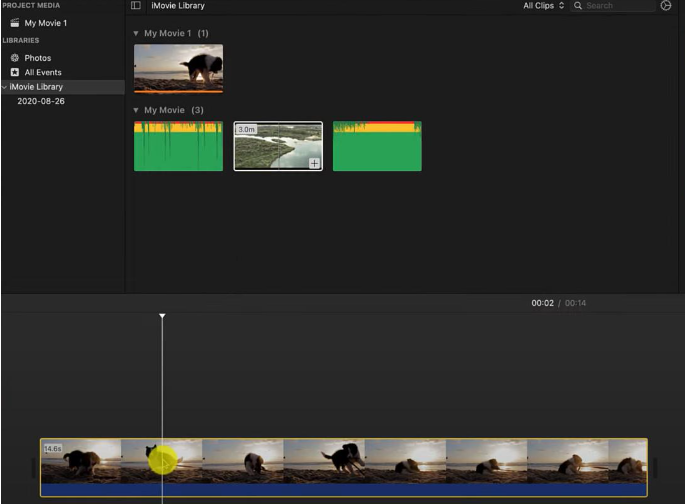Select My Movie 1 project media item

pyautogui.click(x=45, y=23)
